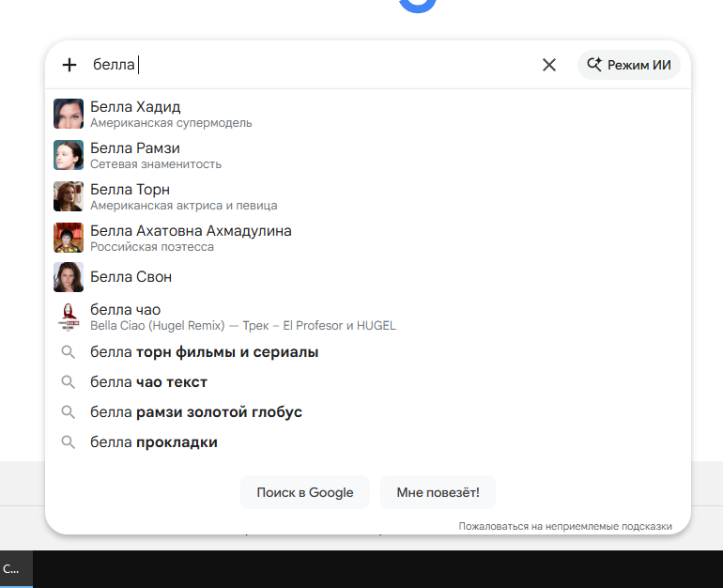Click Белла Торн portrait thumbnail
Screen dimensions: 723x588
click(69, 196)
